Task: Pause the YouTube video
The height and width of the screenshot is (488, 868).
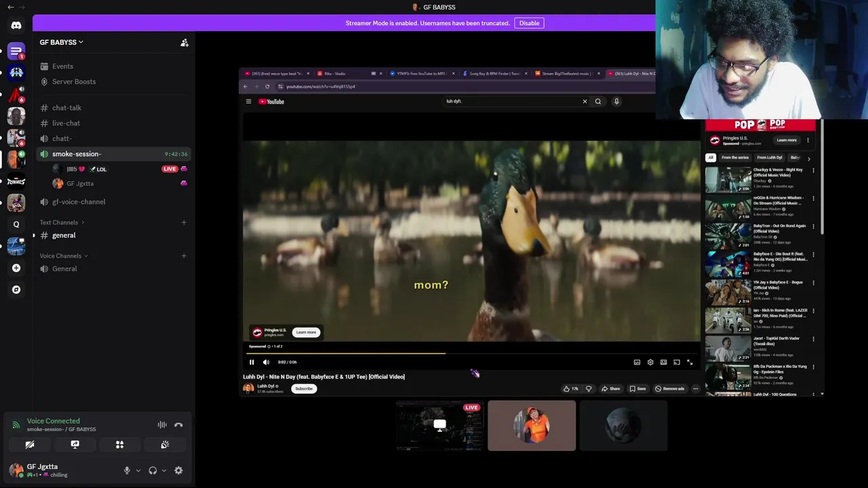Action: 252,362
